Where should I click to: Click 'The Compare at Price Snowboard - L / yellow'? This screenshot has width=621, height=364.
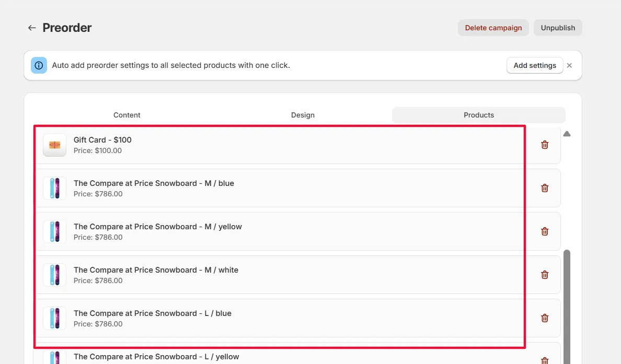[x=156, y=357]
